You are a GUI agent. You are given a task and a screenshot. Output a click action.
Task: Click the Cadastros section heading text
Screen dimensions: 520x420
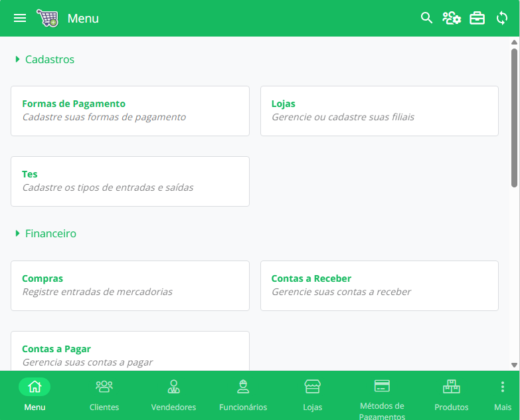click(x=50, y=59)
